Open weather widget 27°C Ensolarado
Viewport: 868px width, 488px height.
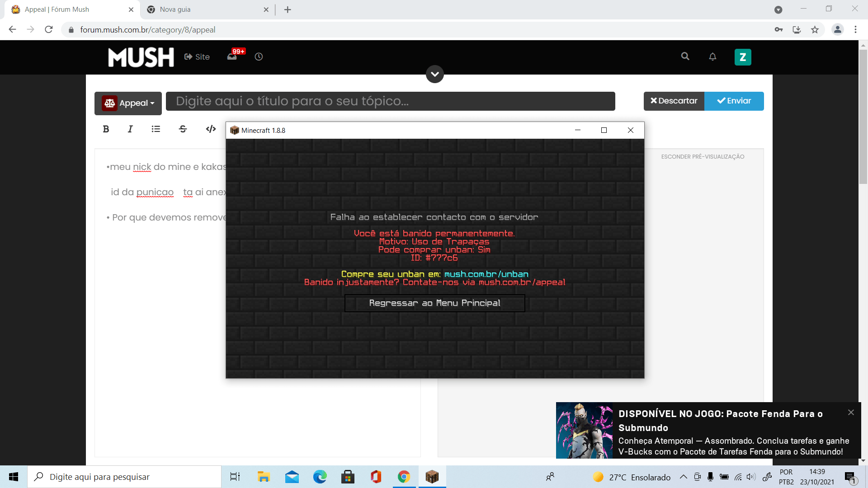pyautogui.click(x=632, y=478)
